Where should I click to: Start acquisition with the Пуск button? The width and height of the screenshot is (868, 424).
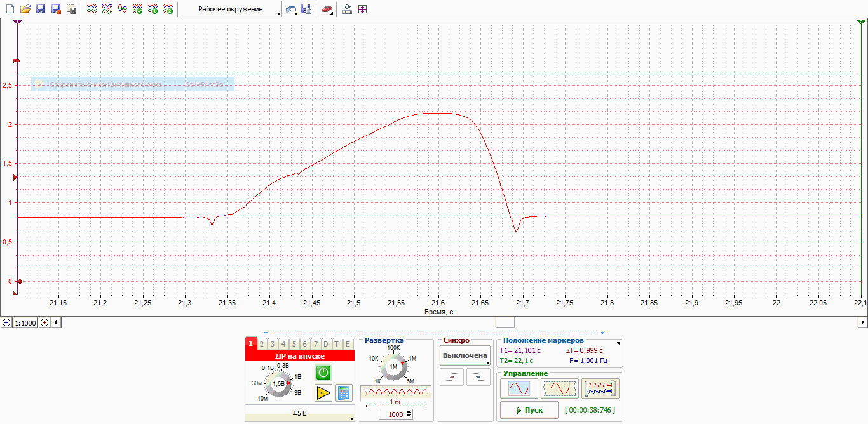pos(529,410)
